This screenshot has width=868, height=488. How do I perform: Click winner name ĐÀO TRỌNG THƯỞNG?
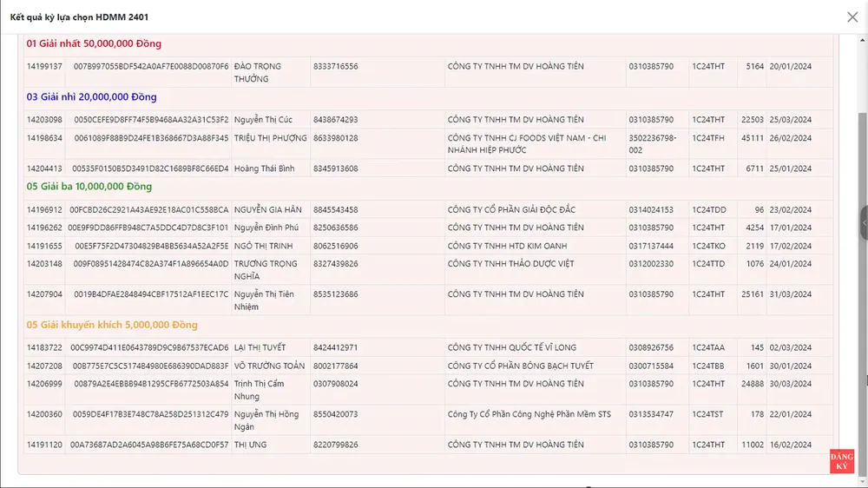click(258, 72)
